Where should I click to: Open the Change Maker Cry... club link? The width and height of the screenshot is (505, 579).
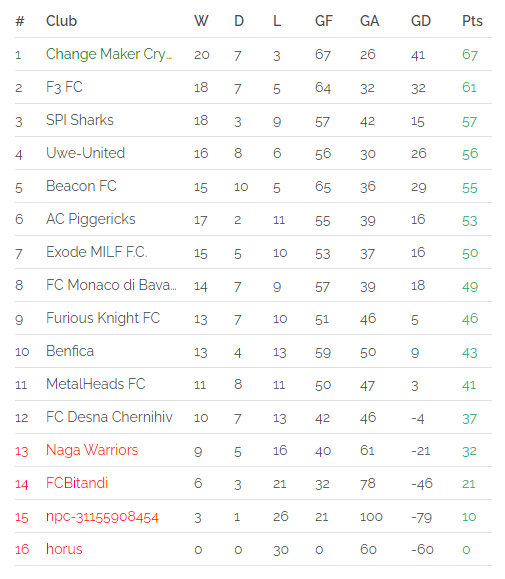click(x=109, y=54)
